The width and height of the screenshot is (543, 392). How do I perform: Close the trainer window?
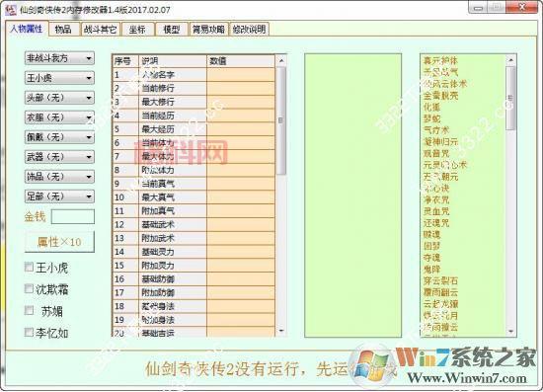522,7
